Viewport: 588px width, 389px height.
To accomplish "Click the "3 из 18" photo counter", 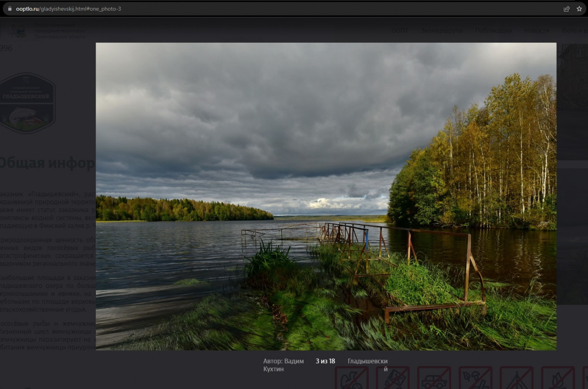I will click(x=325, y=361).
